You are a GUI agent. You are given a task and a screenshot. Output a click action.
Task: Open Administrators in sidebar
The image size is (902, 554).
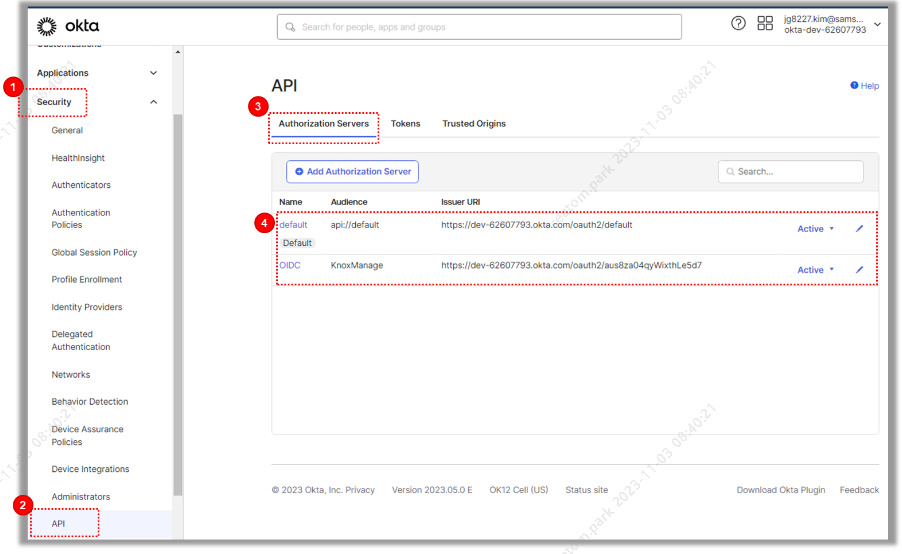pos(81,496)
